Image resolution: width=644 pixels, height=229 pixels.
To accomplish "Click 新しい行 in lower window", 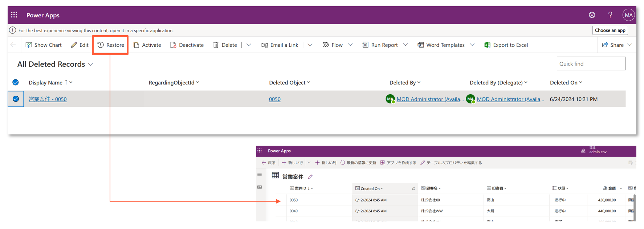I will pyautogui.click(x=292, y=163).
